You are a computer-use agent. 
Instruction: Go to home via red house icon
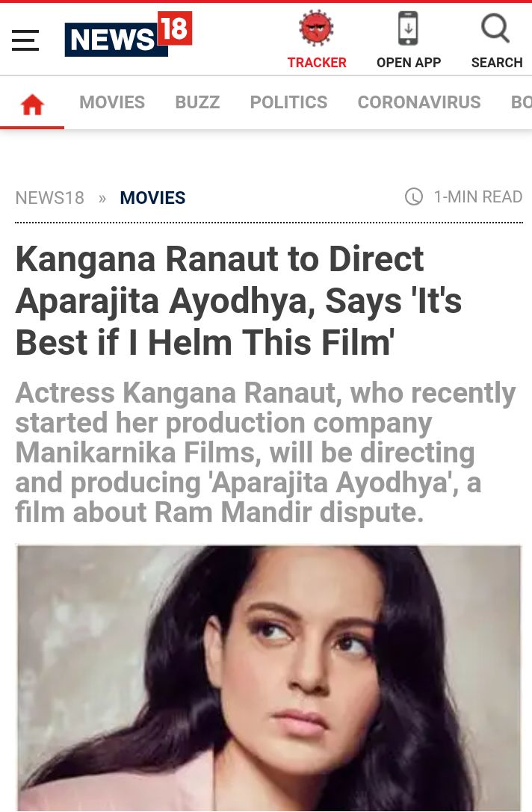click(32, 105)
